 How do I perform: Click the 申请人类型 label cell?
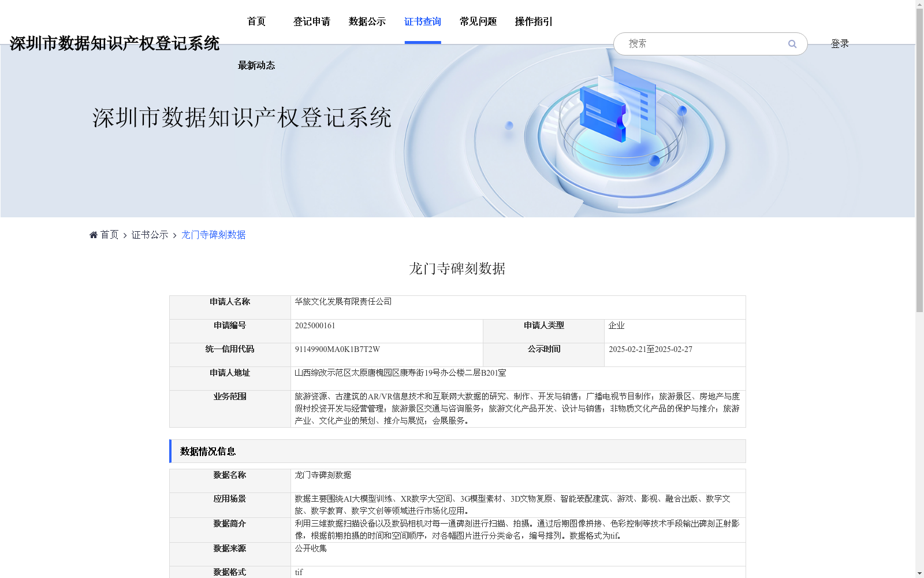543,331
